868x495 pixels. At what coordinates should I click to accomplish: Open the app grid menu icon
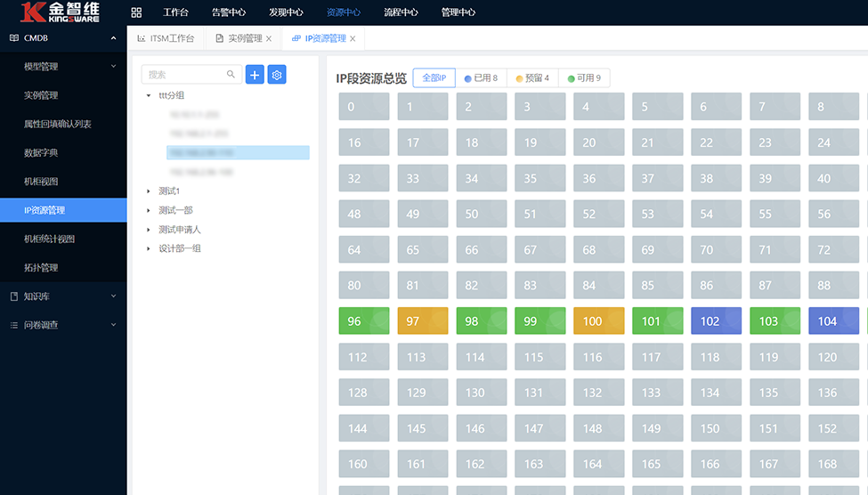136,12
